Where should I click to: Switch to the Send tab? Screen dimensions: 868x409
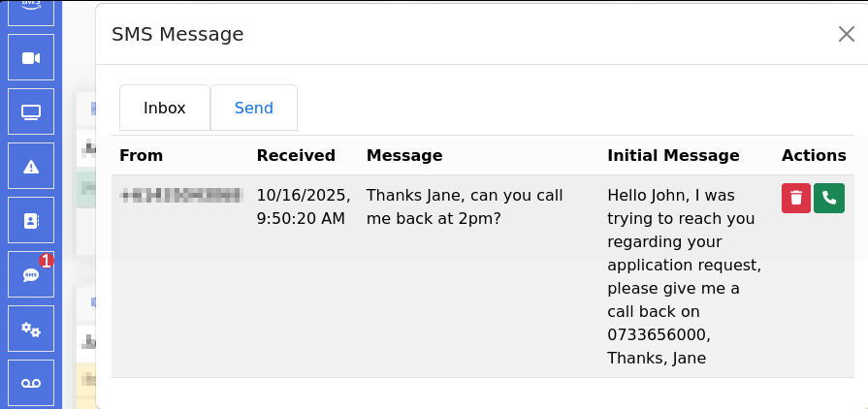click(x=254, y=109)
